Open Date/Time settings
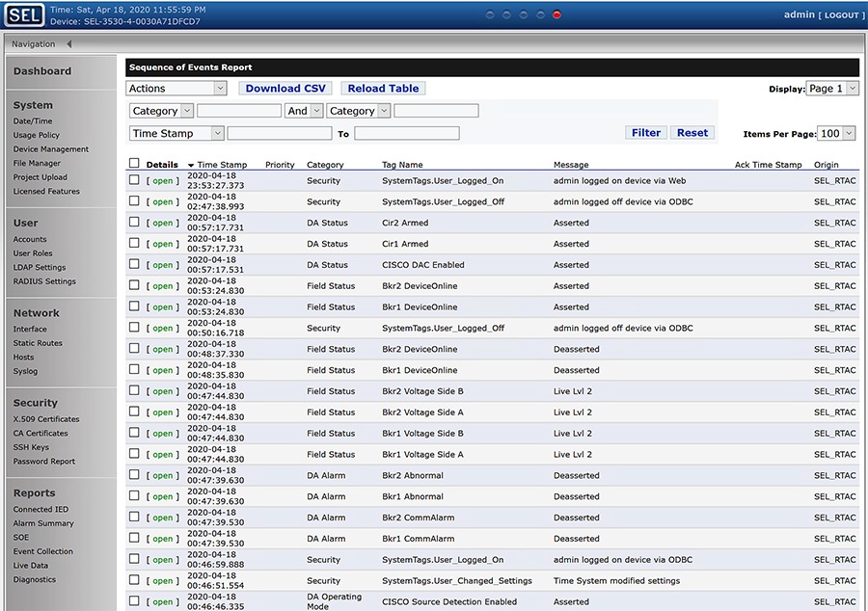 (33, 121)
